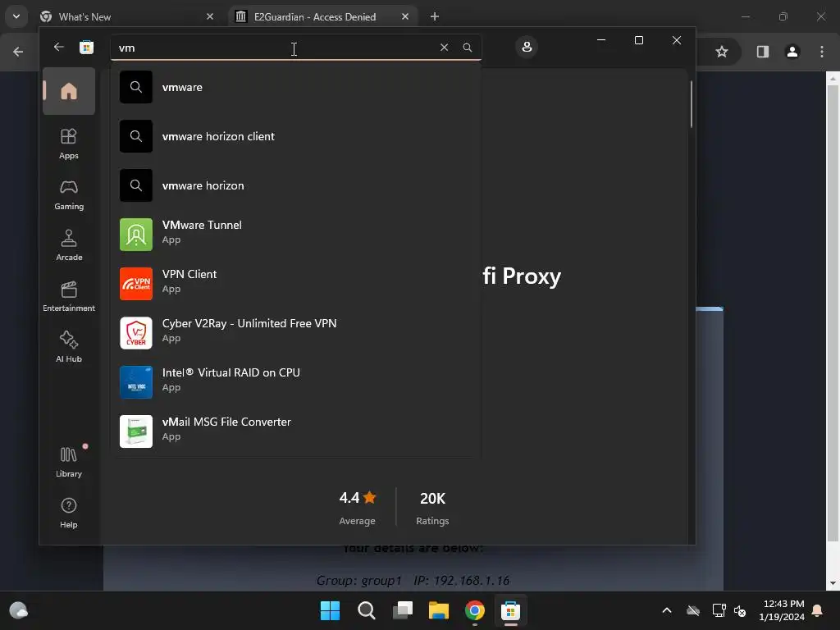840x630 pixels.
Task: Open the Entertainment section
Action: 69,296
